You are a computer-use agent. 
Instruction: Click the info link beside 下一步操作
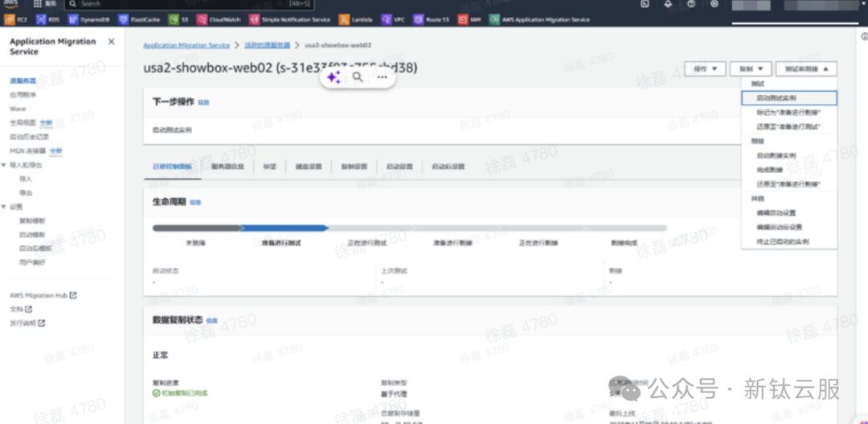pyautogui.click(x=203, y=102)
